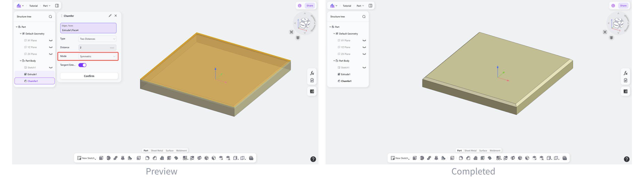Switch to Surface tab in Completed
This screenshot has width=644, height=183.
[x=483, y=151]
